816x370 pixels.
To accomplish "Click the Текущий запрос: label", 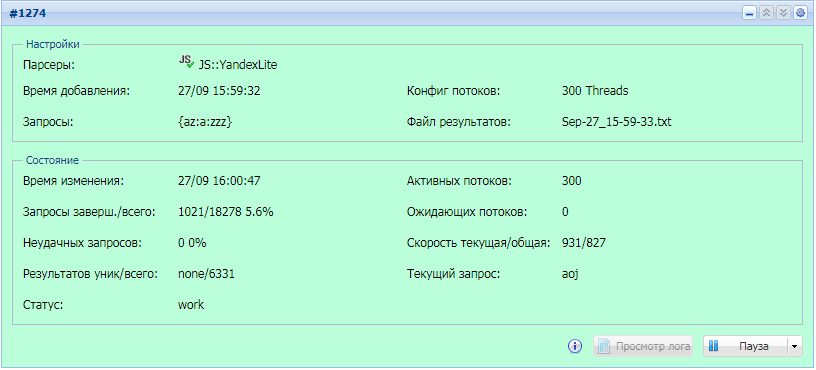I will [453, 274].
